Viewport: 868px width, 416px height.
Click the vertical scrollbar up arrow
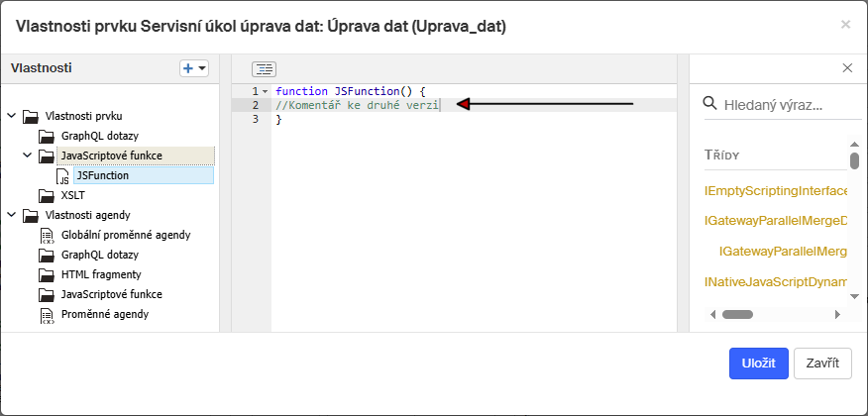coord(854,144)
